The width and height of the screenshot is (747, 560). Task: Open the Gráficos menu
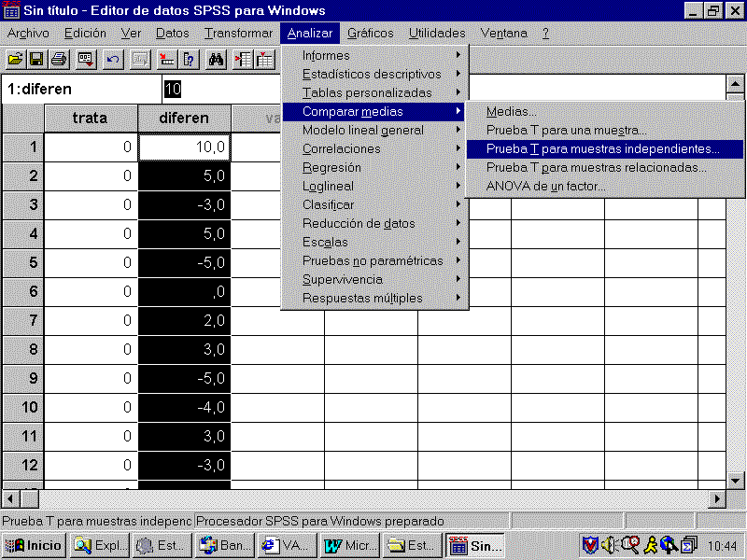click(370, 34)
